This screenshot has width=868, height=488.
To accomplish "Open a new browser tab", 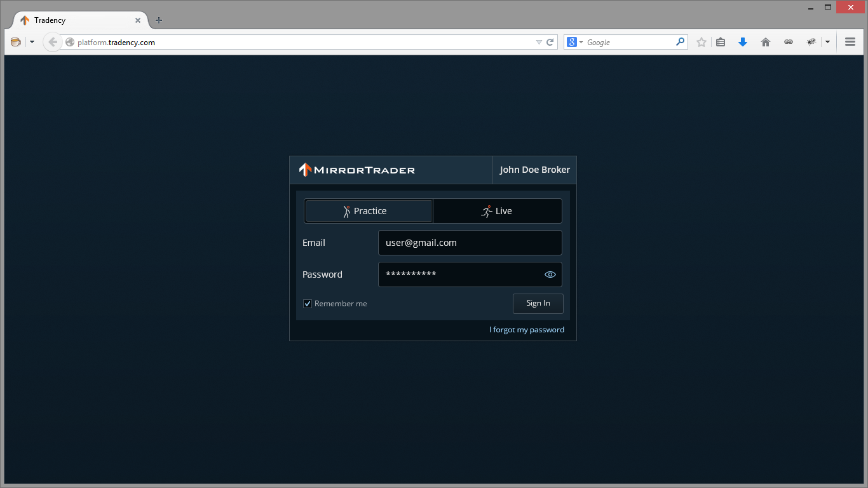I will click(159, 20).
